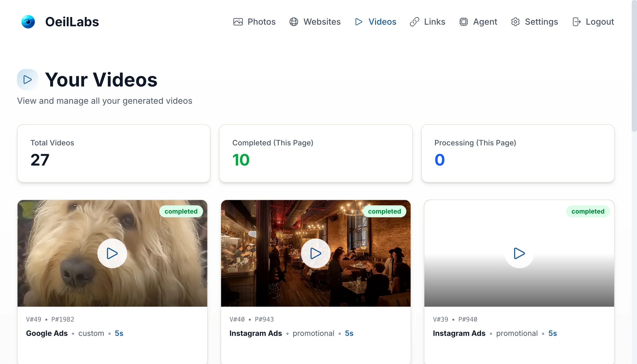
Task: Click the Logout icon
Action: [577, 22]
